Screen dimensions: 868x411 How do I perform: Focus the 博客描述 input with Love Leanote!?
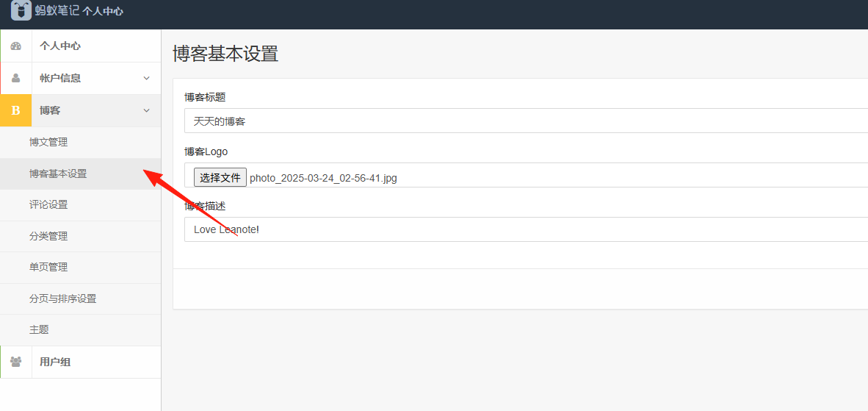526,229
